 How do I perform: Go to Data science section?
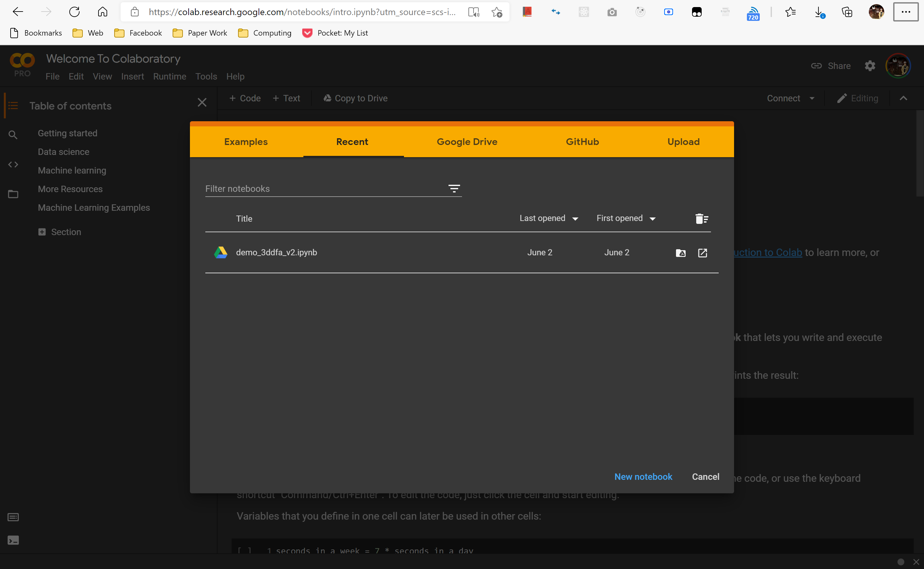(63, 152)
